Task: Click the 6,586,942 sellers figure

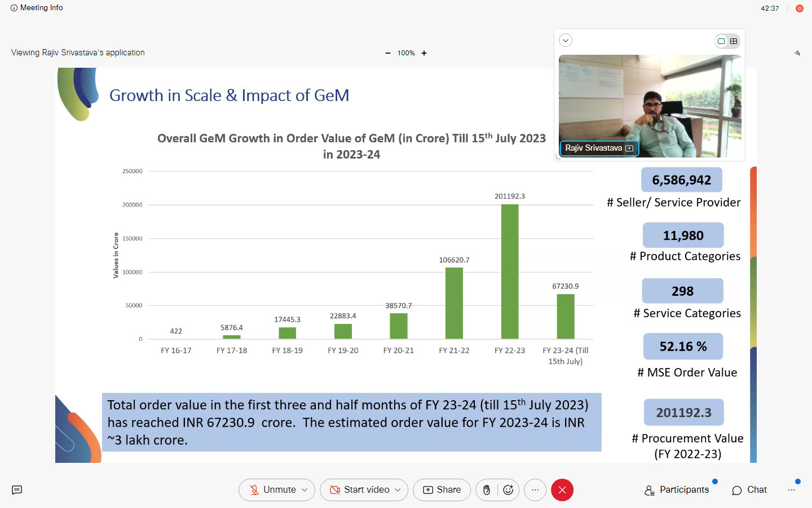Action: pyautogui.click(x=682, y=180)
